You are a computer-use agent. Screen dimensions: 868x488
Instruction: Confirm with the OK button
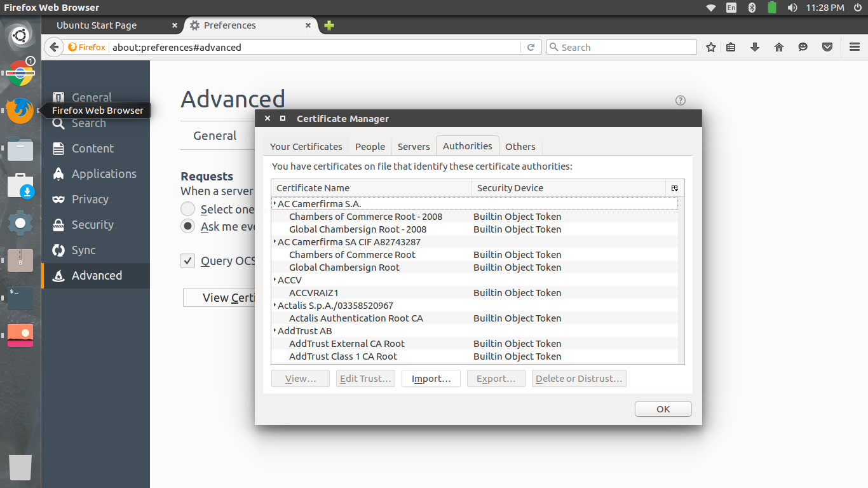click(x=663, y=409)
